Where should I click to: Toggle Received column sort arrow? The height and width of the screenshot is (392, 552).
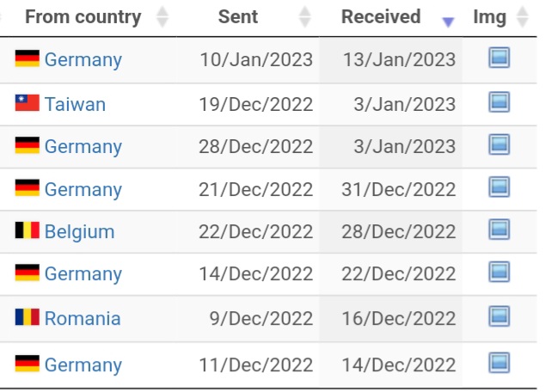coord(448,21)
